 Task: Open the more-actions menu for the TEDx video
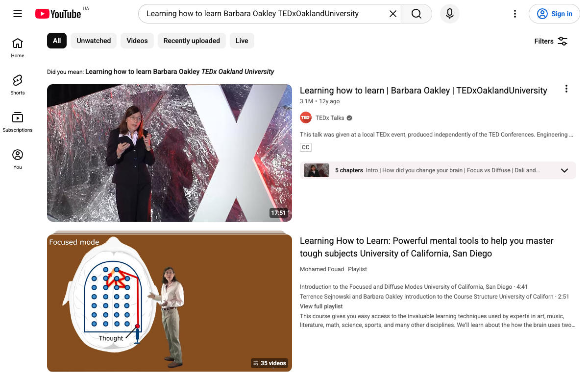[566, 89]
